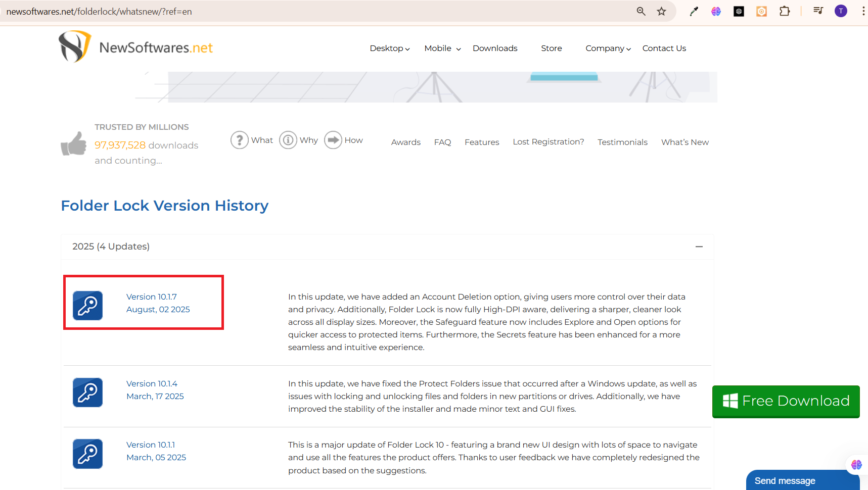The height and width of the screenshot is (490, 868).
Task: Click the March, 17 2025 date
Action: coord(155,397)
